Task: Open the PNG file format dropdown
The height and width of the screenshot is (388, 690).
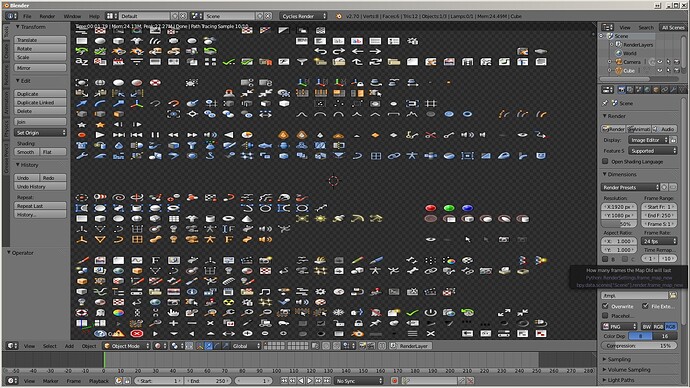Action: click(x=620, y=326)
